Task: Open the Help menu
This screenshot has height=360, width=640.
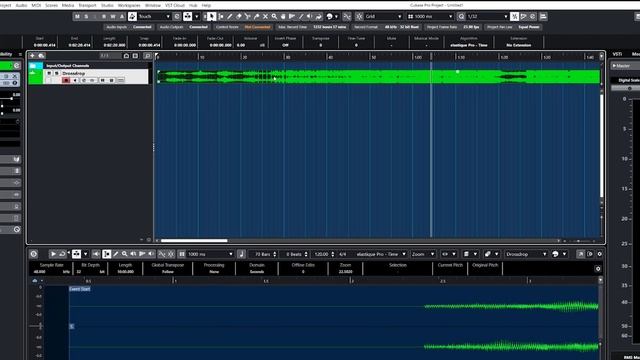Action: (x=207, y=5)
